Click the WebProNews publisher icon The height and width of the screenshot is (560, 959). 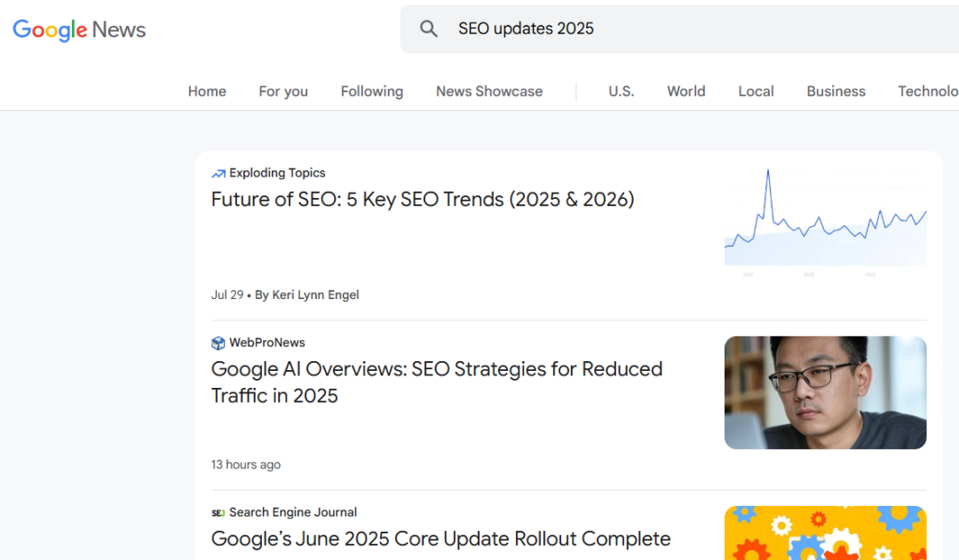(218, 343)
